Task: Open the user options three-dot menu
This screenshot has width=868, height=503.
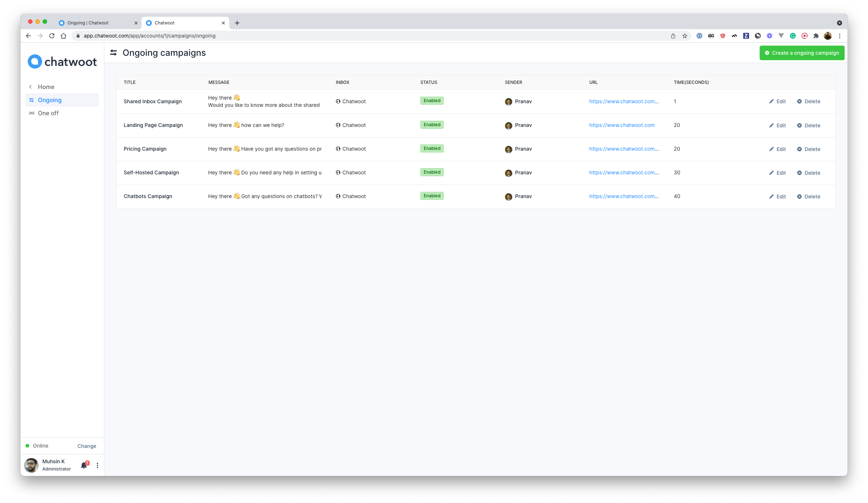Action: tap(97, 465)
